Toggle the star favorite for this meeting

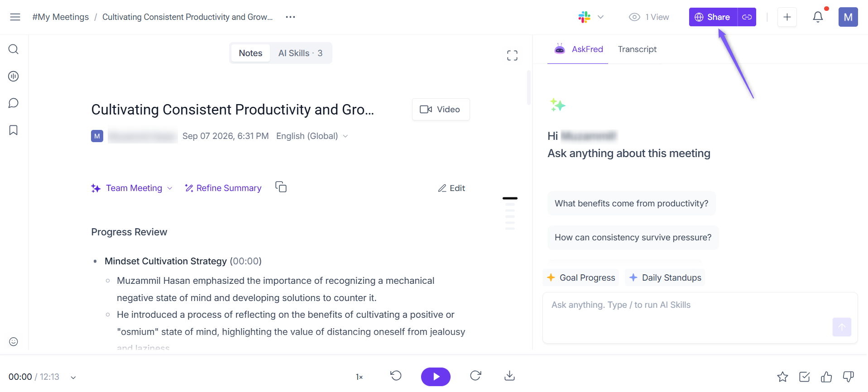(x=782, y=377)
